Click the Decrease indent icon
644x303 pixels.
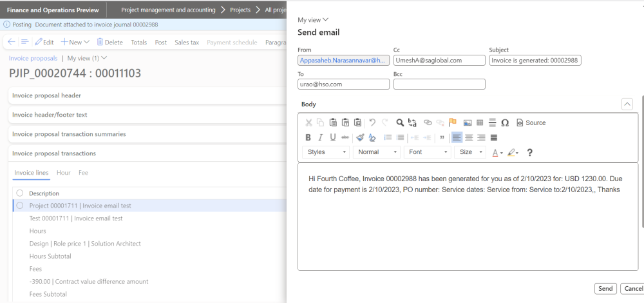(415, 137)
